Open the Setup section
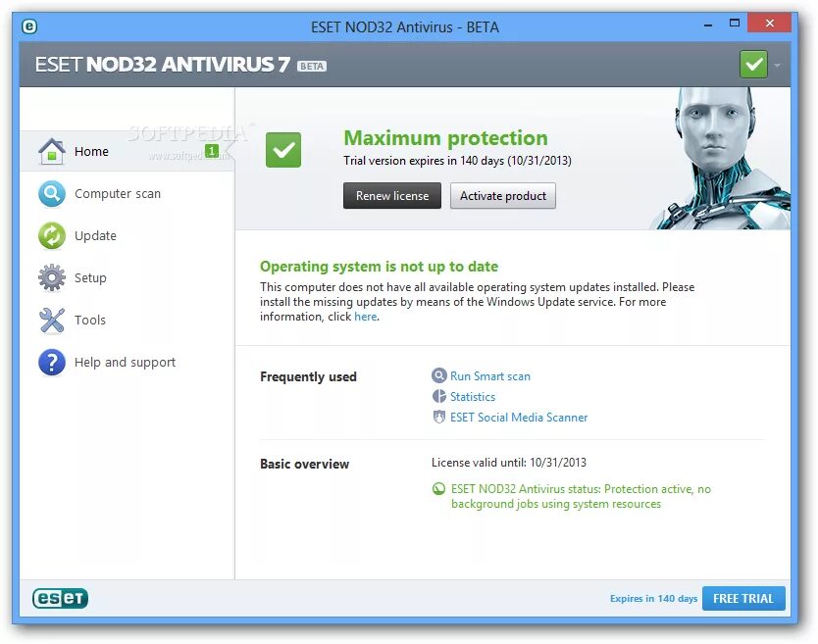Image resolution: width=818 pixels, height=644 pixels. 127,277
